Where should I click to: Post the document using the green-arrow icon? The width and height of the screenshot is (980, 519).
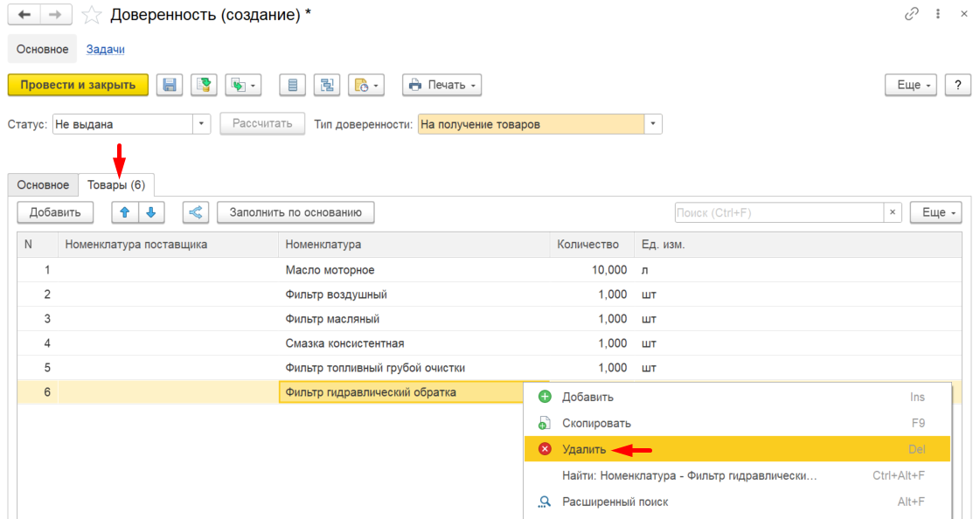(x=204, y=85)
